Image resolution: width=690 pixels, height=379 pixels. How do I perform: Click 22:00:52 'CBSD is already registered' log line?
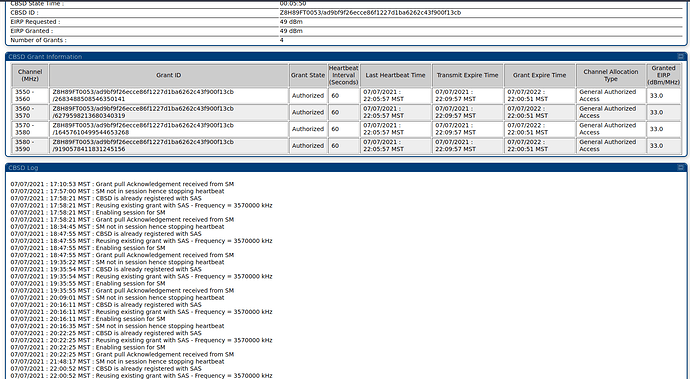106,368
